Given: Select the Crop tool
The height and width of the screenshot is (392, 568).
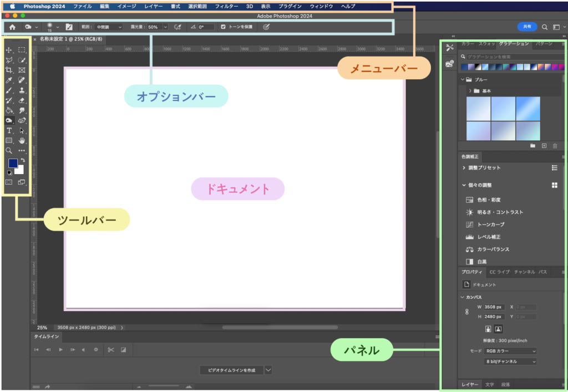Looking at the screenshot, I should pyautogui.click(x=9, y=70).
